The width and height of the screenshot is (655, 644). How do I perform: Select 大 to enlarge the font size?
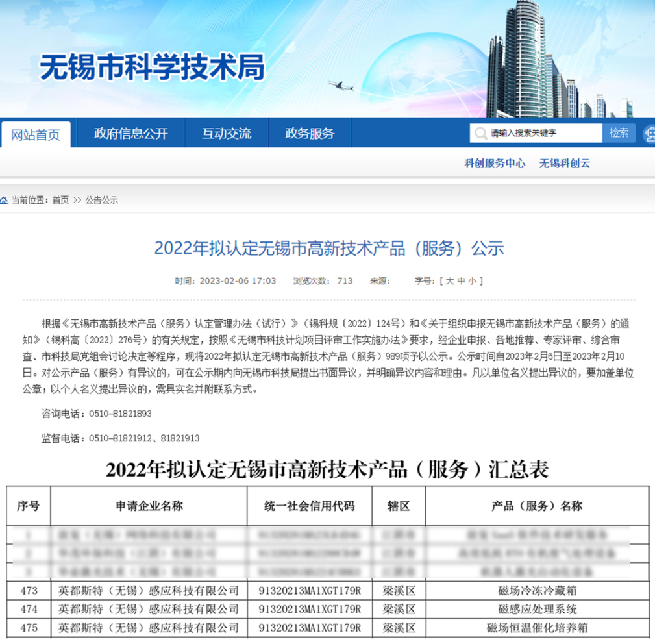pos(450,280)
